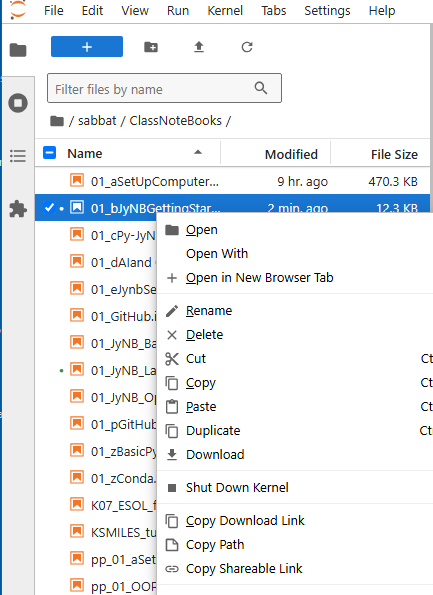Click the Filter files by name field
This screenshot has width=433, height=595.
(164, 88)
